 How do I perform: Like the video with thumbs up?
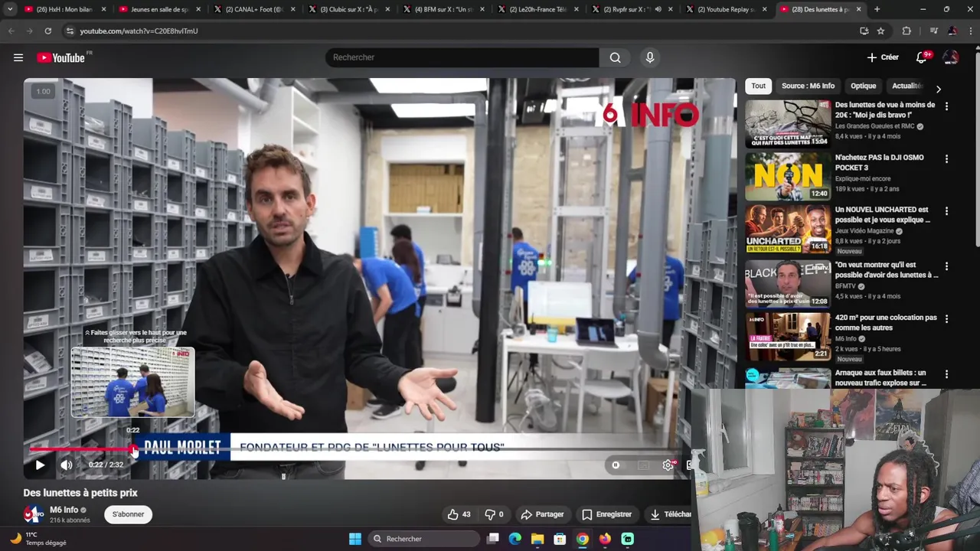coord(459,514)
